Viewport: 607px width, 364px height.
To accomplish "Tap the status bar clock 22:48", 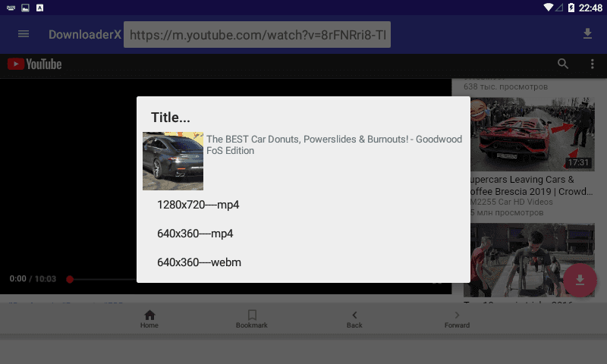I will tap(590, 8).
